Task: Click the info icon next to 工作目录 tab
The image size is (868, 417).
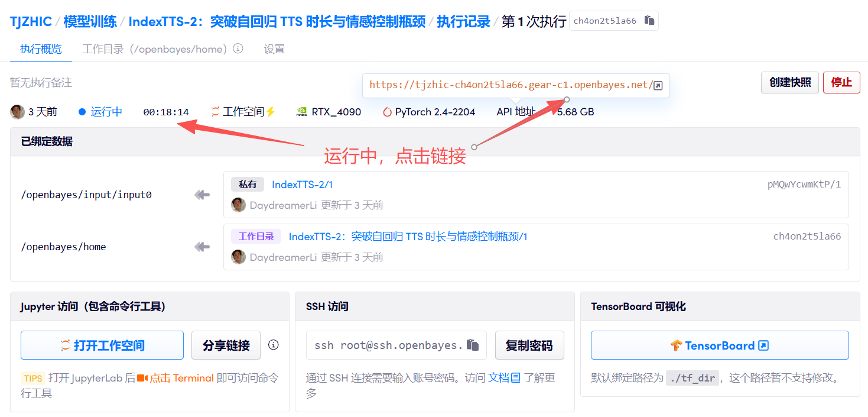Action: [238, 49]
